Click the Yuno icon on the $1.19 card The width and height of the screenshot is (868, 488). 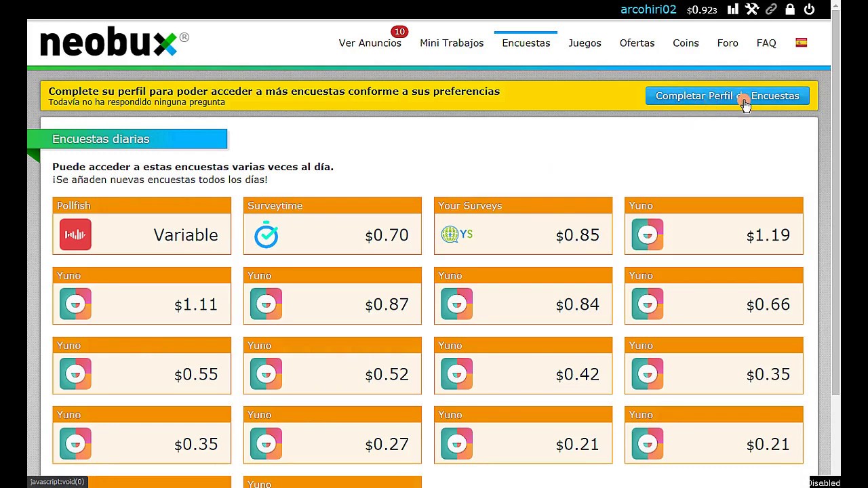click(648, 235)
